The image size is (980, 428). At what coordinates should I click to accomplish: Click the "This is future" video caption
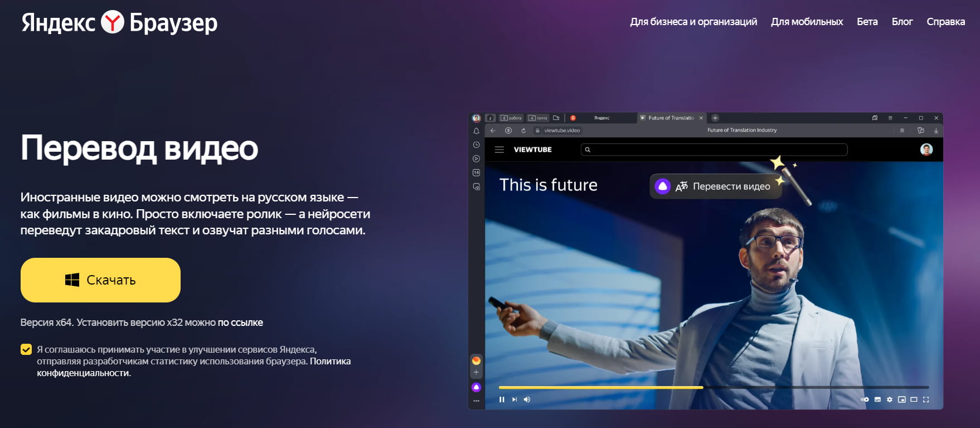coord(548,185)
